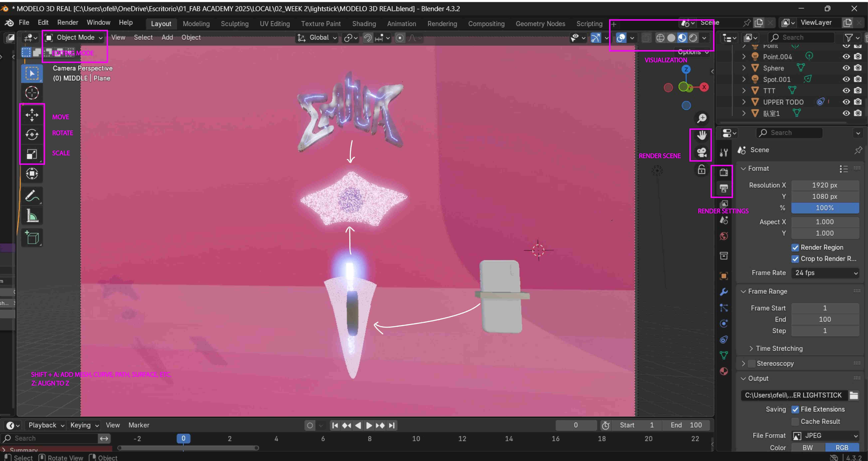Toggle the File Extensions checkbox
Image resolution: width=868 pixels, height=461 pixels.
[x=795, y=409]
